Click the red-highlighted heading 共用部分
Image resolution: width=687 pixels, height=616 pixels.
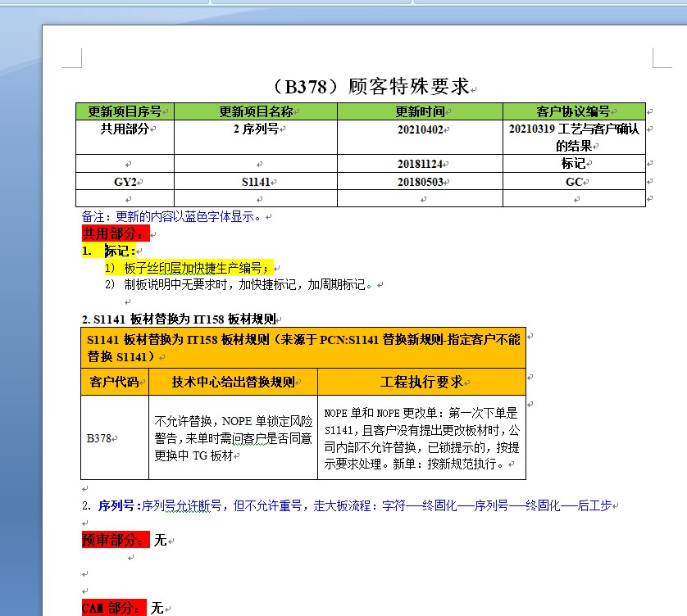116,233
